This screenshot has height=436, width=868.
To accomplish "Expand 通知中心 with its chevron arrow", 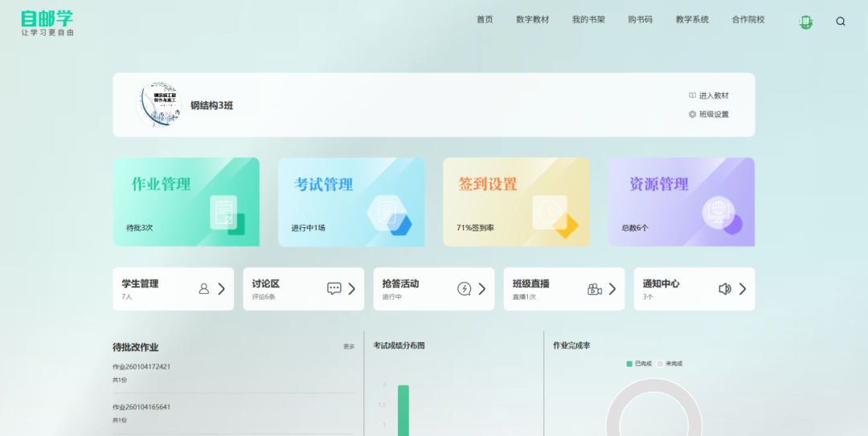I will point(743,289).
